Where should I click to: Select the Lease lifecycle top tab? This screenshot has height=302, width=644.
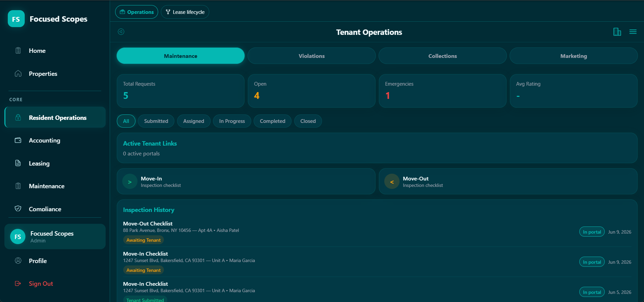click(x=185, y=12)
